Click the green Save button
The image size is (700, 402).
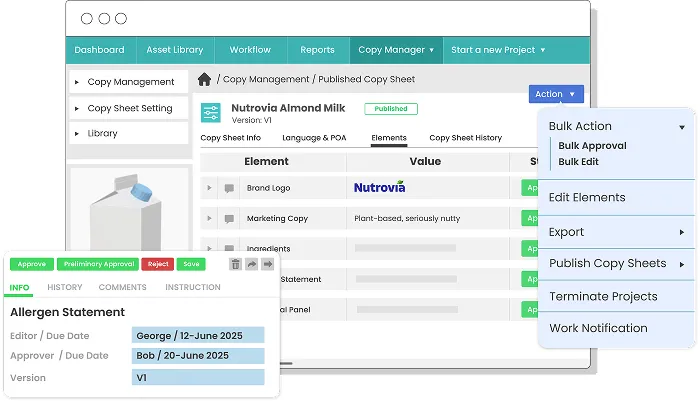pyautogui.click(x=191, y=264)
